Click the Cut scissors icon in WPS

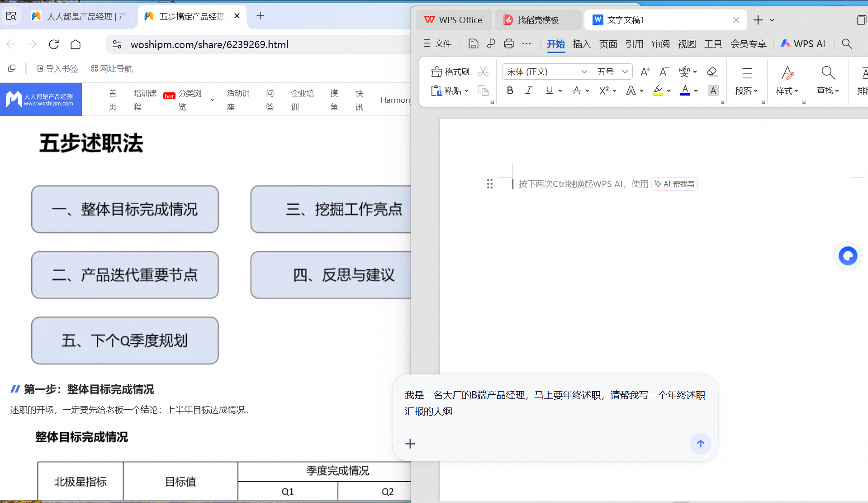point(483,72)
